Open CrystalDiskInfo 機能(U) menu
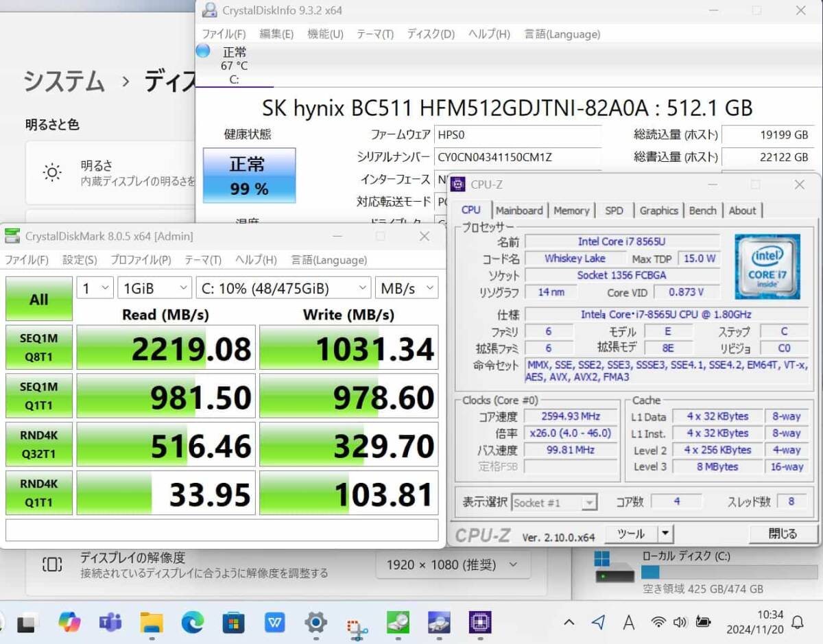 coord(326,34)
